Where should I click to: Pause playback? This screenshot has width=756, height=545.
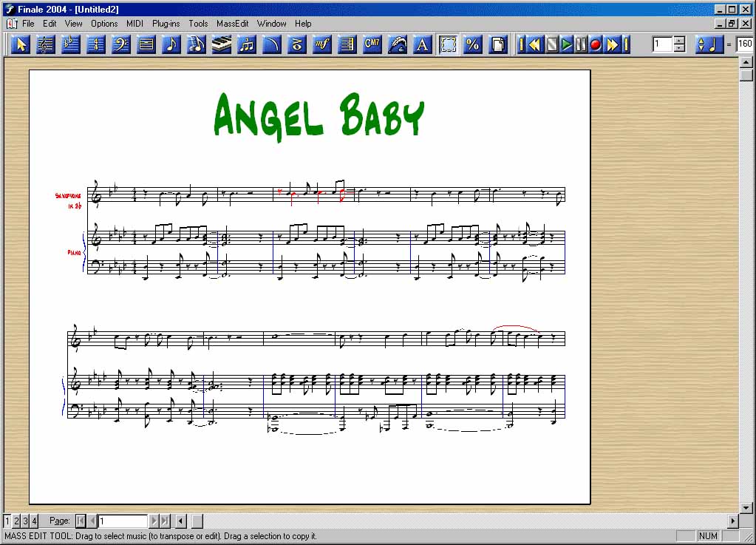(581, 45)
